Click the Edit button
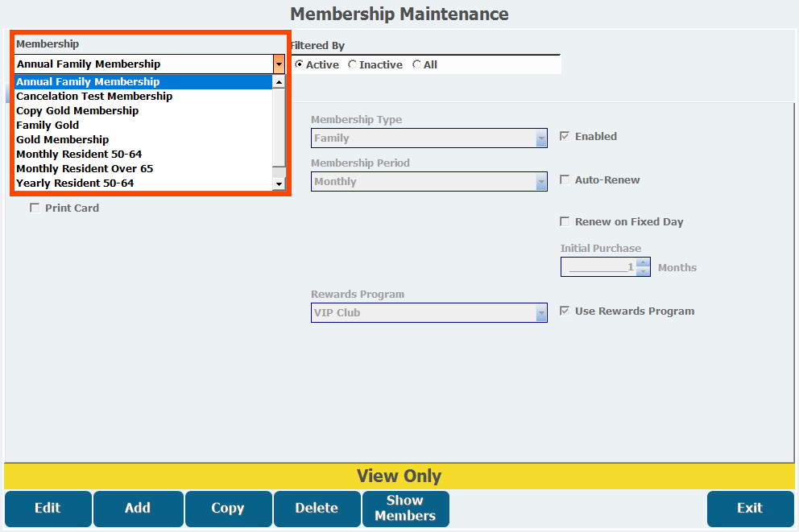 coord(48,509)
